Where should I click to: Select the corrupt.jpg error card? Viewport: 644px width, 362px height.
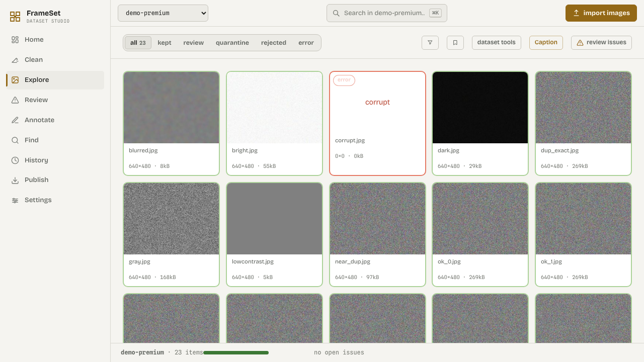(377, 123)
